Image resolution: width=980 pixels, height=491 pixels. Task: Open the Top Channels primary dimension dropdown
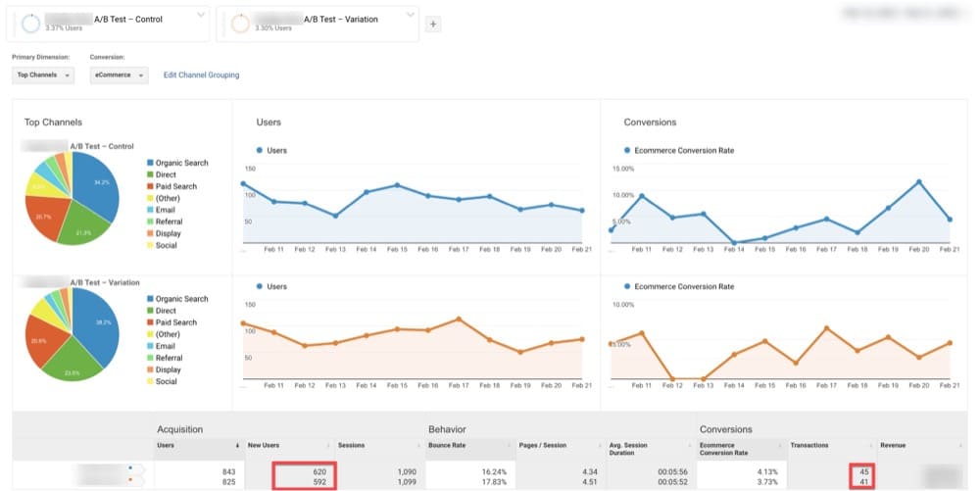click(x=44, y=74)
